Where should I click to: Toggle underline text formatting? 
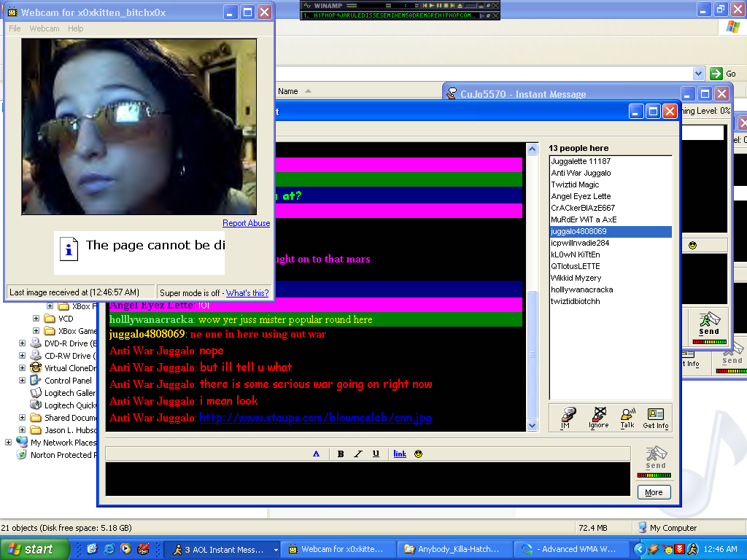pyautogui.click(x=376, y=454)
